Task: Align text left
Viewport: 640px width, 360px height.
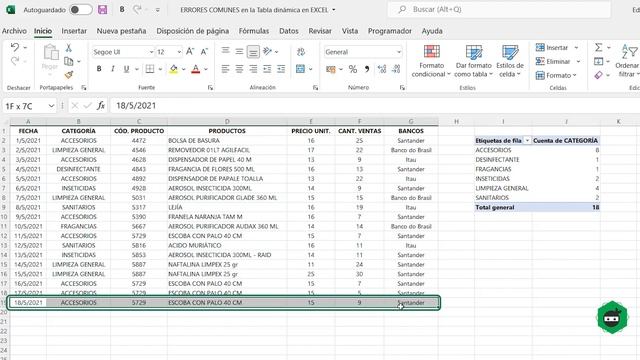Action: [225, 69]
